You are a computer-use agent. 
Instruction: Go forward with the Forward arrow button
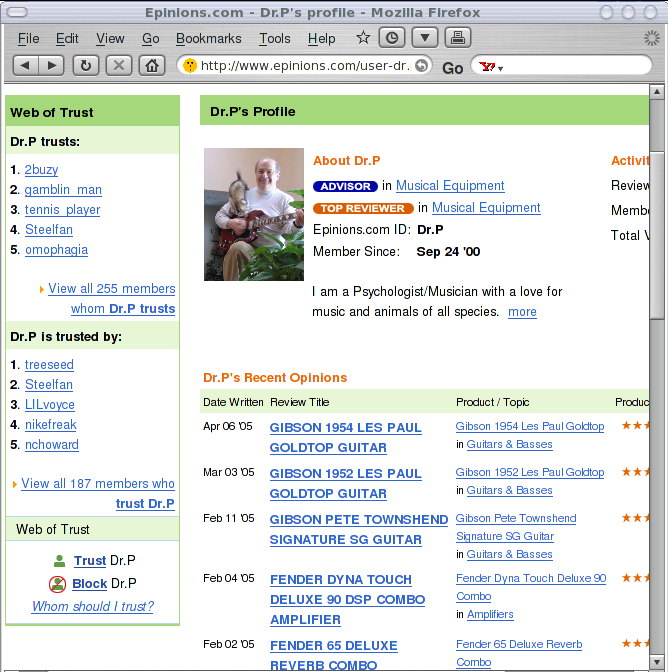(51, 66)
